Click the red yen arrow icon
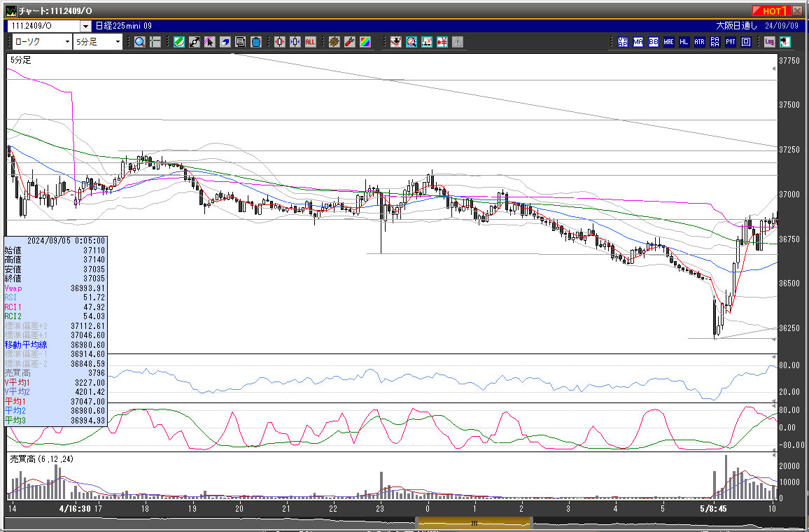This screenshot has height=532, width=809. point(442,42)
